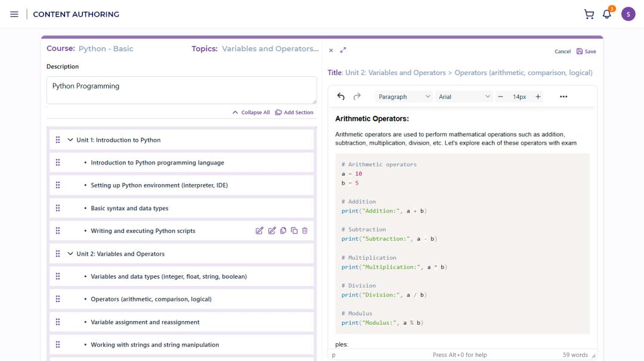Open the editor overflow menu via ellipsis icon

[x=563, y=96]
